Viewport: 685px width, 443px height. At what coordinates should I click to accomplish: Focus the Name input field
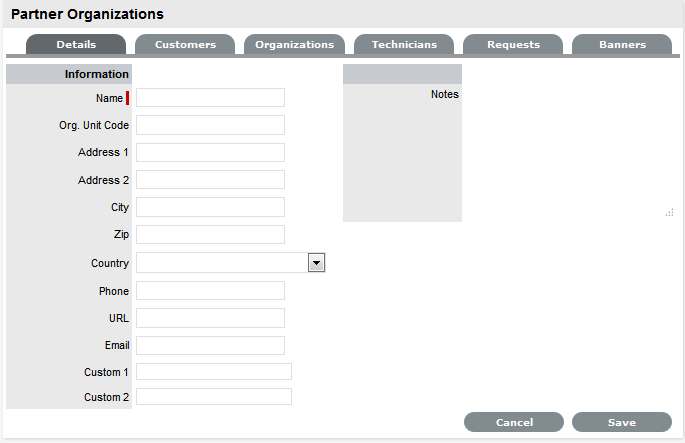(x=210, y=98)
